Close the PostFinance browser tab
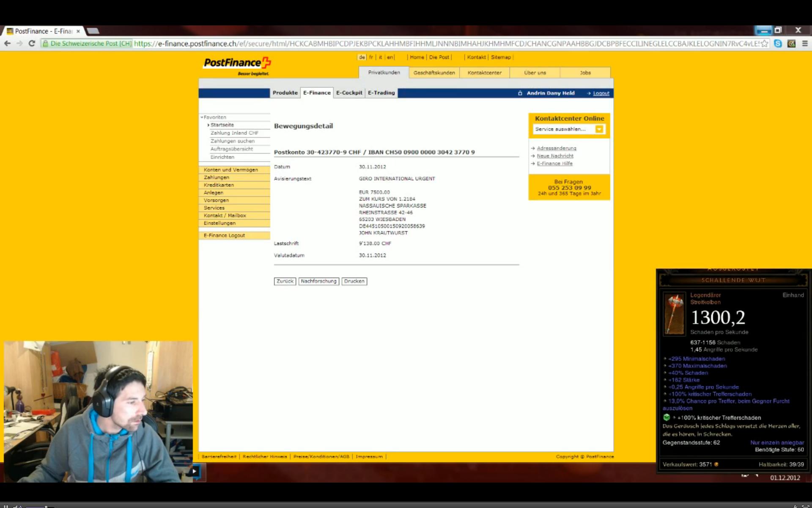 [78, 31]
